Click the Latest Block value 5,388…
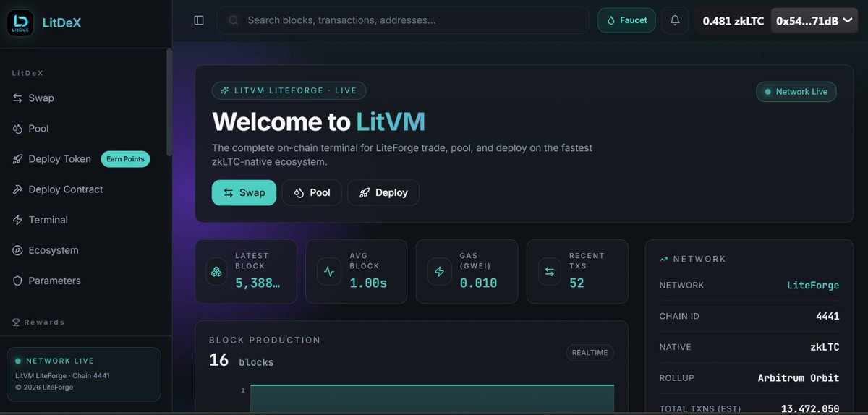This screenshot has width=868, height=415. 258,283
